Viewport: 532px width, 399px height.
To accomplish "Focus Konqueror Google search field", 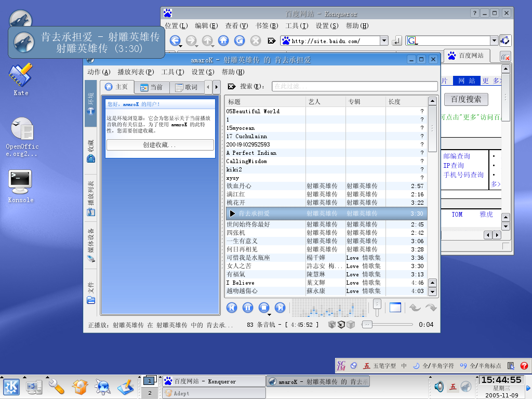I will tap(454, 41).
